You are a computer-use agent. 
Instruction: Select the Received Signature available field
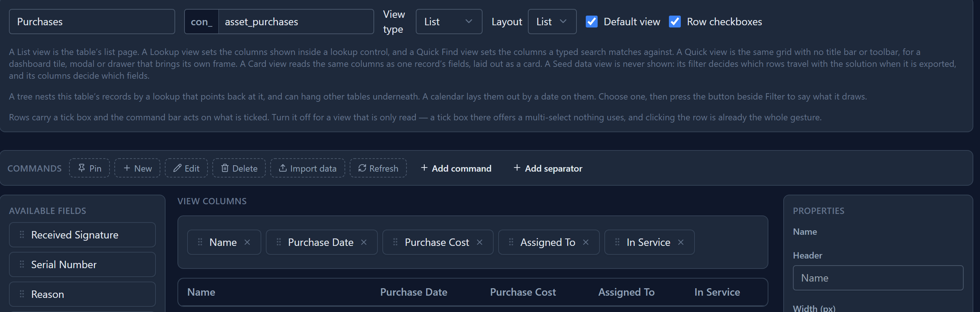point(82,235)
